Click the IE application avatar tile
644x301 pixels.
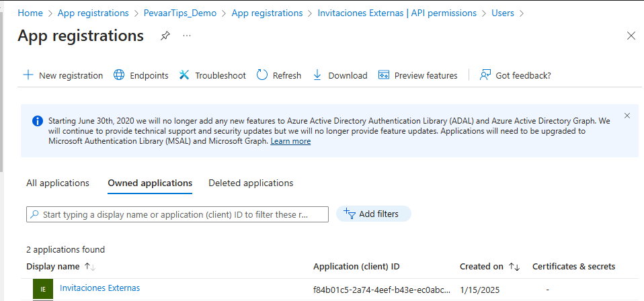pyautogui.click(x=43, y=289)
